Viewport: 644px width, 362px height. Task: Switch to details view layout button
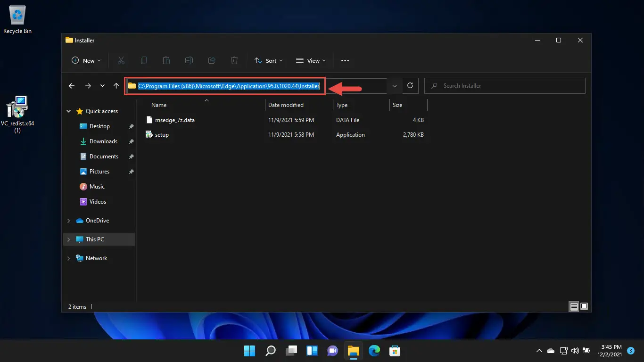point(574,306)
